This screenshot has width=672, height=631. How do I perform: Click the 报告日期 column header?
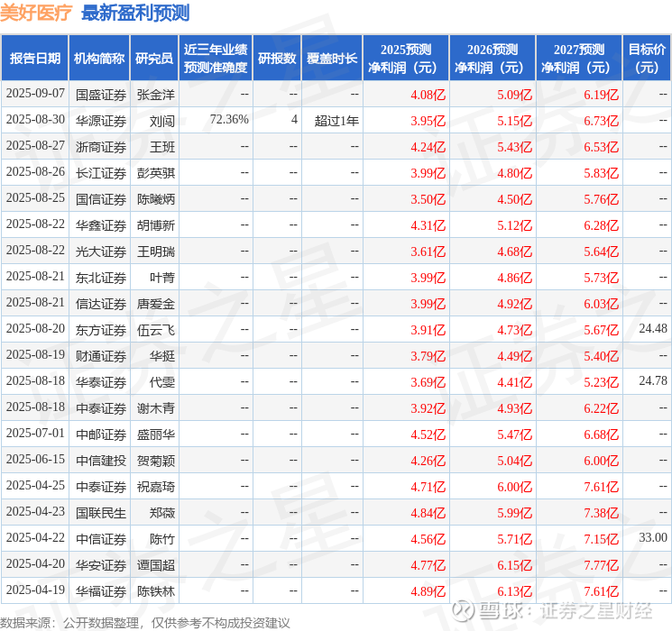34,58
